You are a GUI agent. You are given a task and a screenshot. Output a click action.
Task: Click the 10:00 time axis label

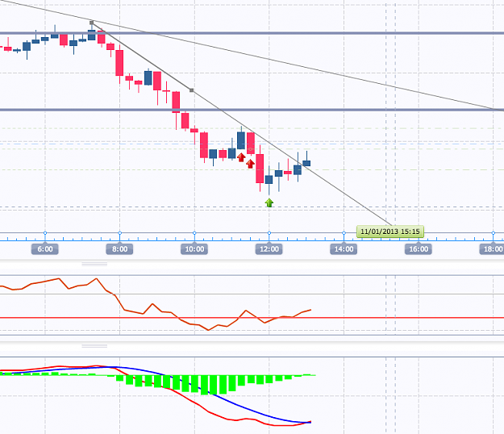(x=194, y=249)
